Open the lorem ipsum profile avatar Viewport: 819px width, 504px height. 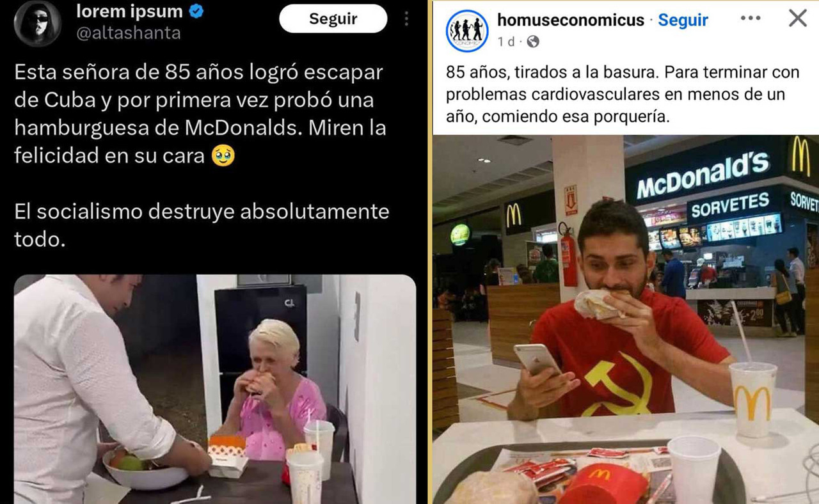click(37, 24)
